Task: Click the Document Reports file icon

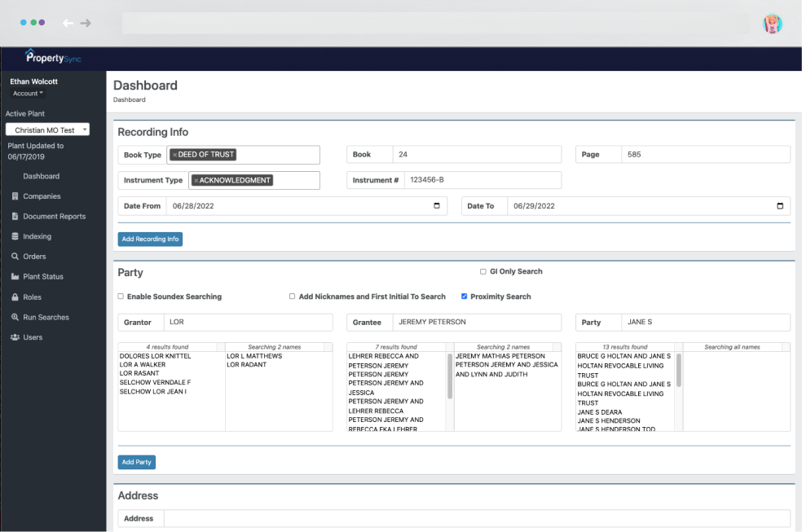Action: pos(15,217)
